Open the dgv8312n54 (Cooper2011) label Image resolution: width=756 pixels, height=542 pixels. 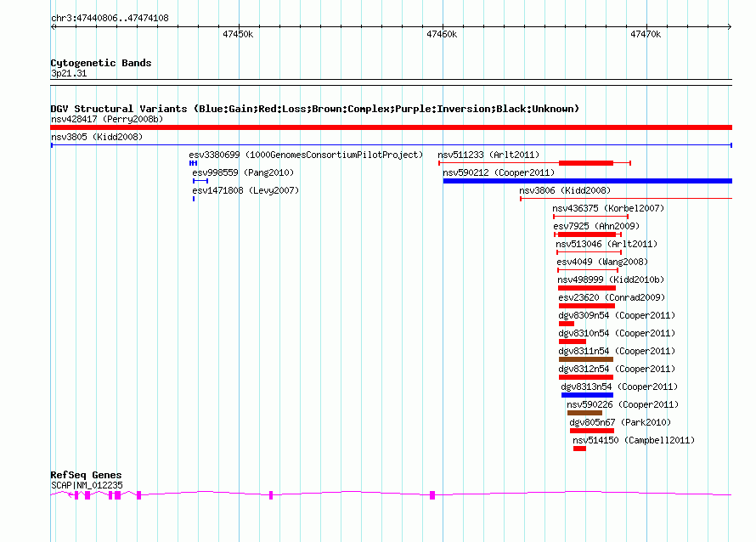coord(617,369)
